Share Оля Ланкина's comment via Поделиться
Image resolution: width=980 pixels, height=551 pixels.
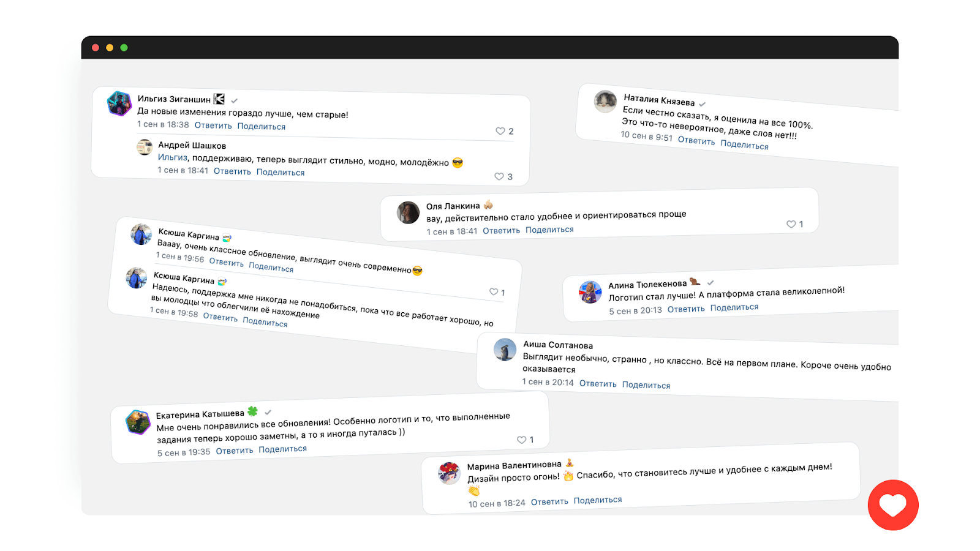549,230
